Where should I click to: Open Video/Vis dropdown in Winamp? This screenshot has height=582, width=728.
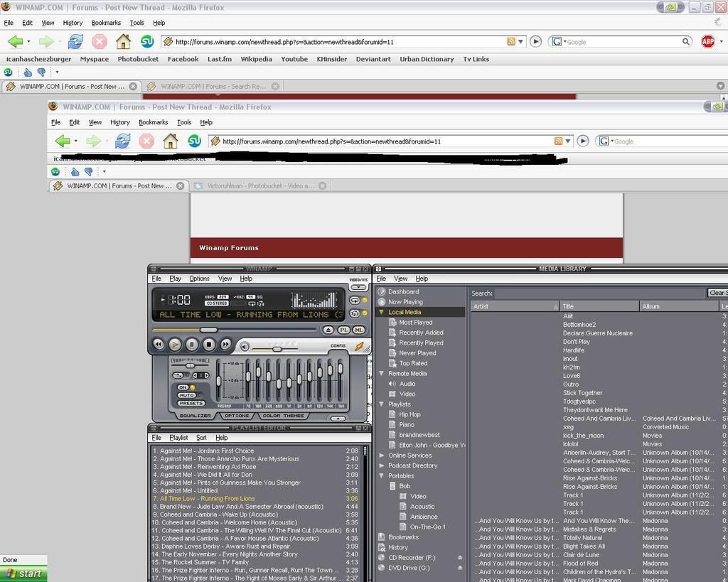coord(358,287)
